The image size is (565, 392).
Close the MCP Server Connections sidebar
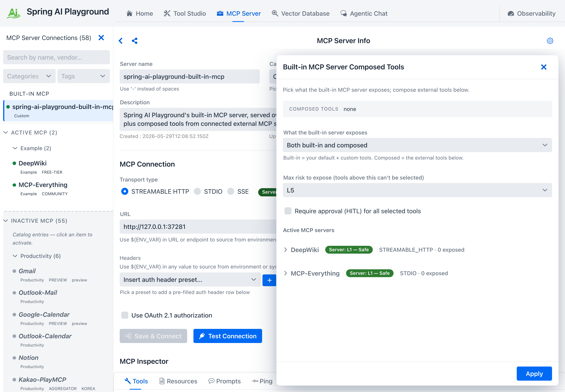click(x=101, y=38)
